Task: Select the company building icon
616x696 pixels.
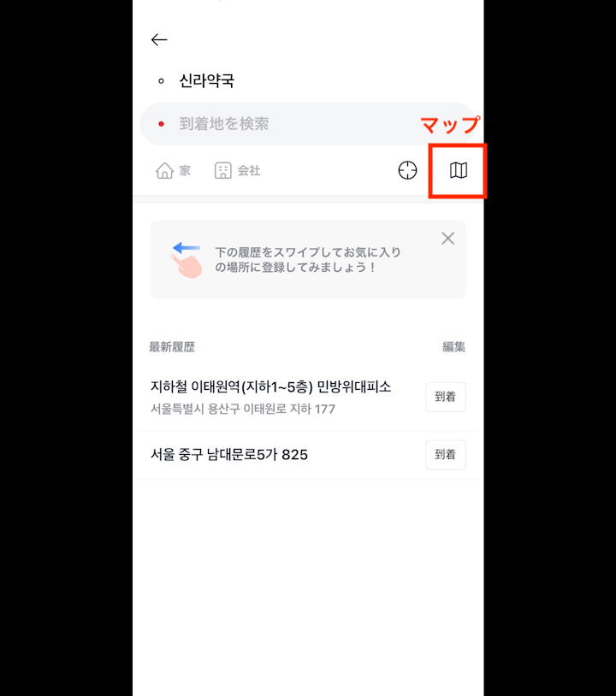Action: (x=223, y=170)
